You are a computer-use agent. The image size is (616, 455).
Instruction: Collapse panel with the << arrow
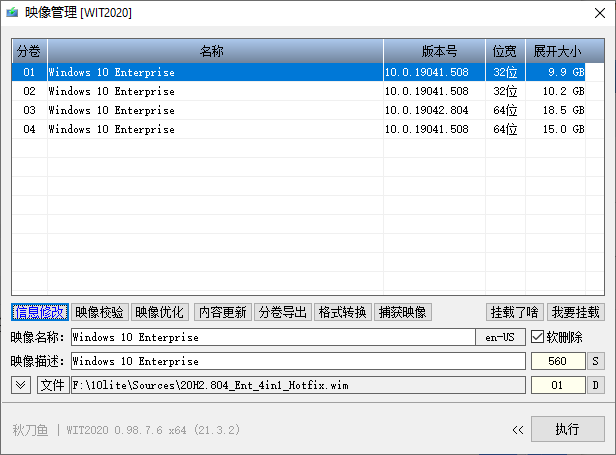pyautogui.click(x=518, y=430)
